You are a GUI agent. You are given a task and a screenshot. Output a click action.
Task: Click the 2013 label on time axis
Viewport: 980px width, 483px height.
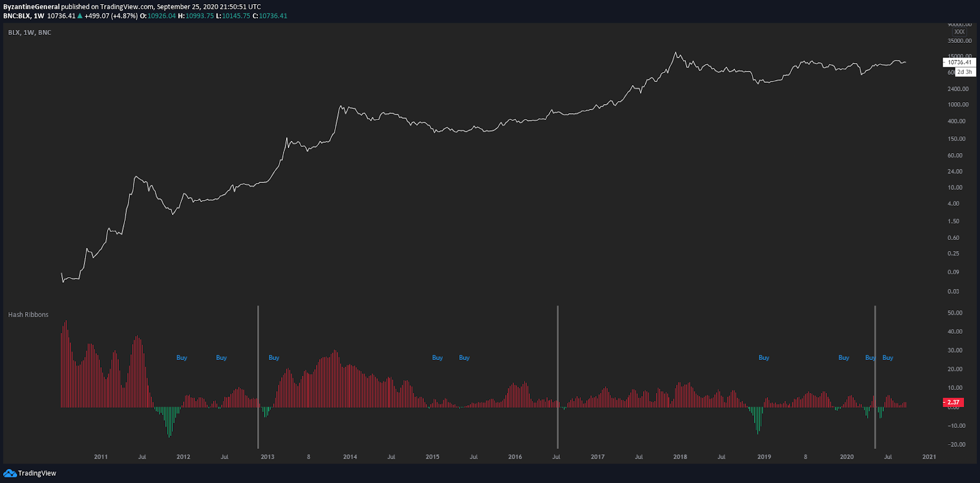(268, 457)
